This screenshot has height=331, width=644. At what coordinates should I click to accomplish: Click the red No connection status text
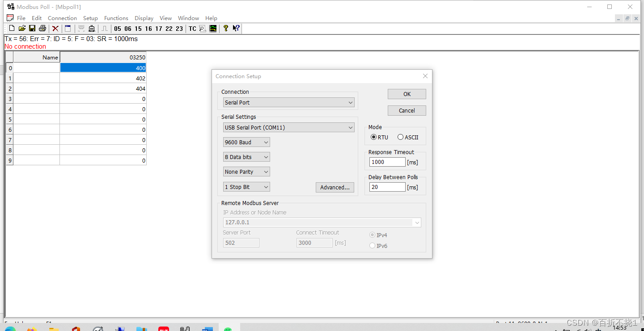[25, 46]
